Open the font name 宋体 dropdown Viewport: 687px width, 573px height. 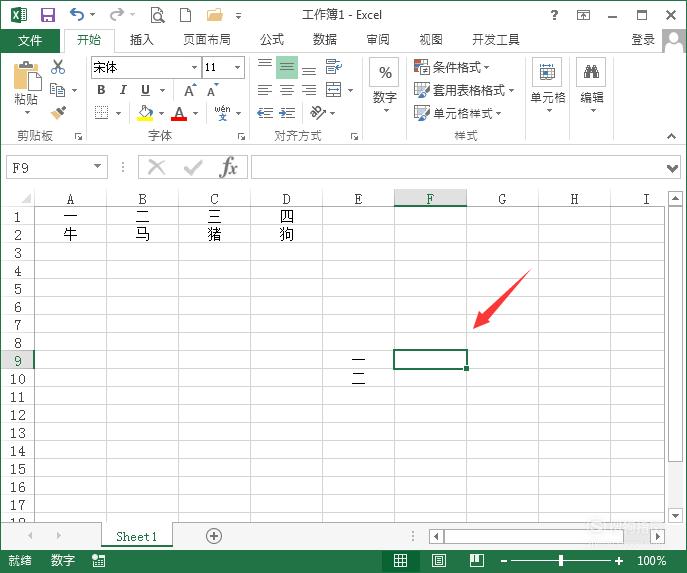click(194, 67)
